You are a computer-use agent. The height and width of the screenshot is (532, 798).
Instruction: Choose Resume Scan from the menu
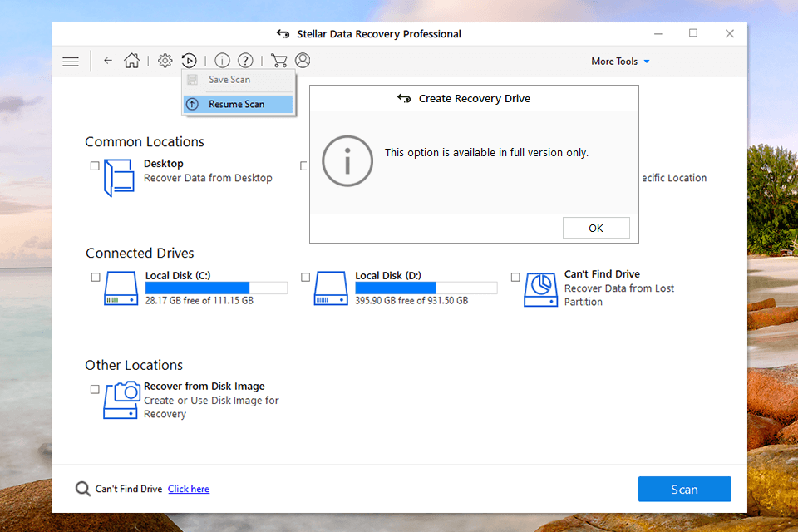(x=237, y=105)
